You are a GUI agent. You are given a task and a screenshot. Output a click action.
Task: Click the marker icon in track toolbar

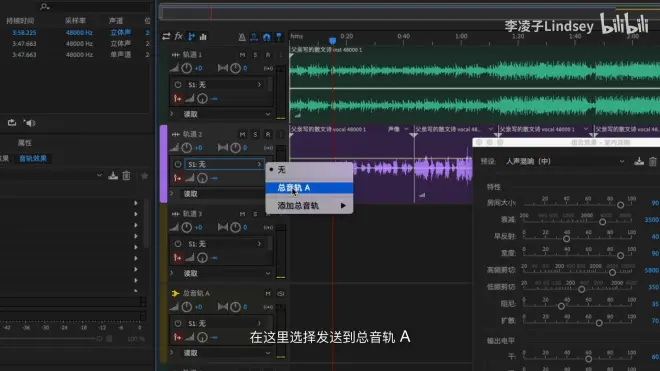pyautogui.click(x=279, y=37)
